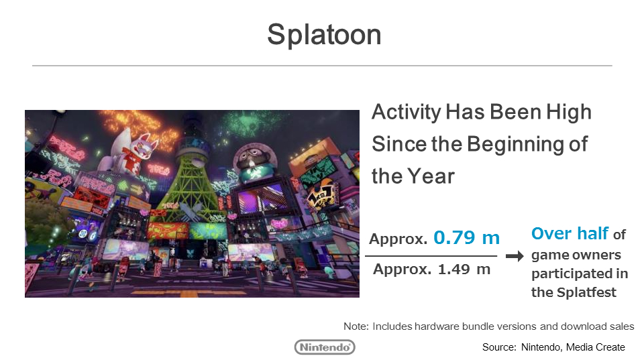The image size is (644, 362).
Task: Select the "Activity Has Been High" line
Action: pyautogui.click(x=481, y=112)
